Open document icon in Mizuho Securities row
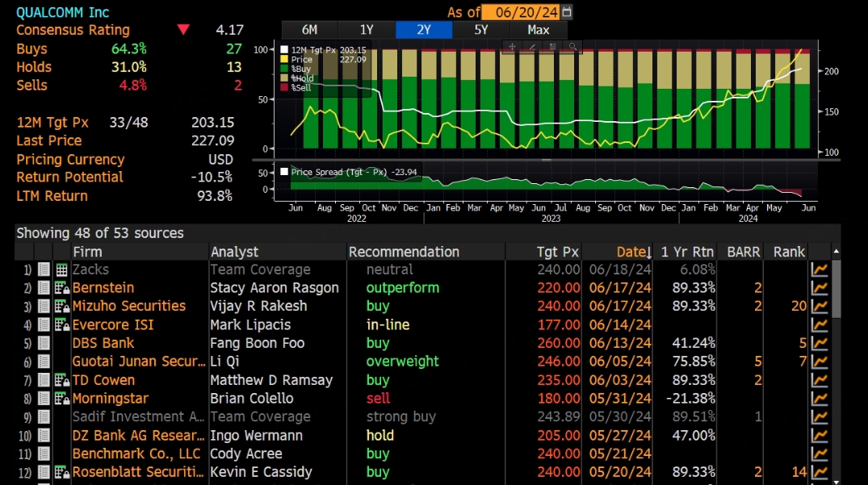This screenshot has width=868, height=485. [44, 307]
